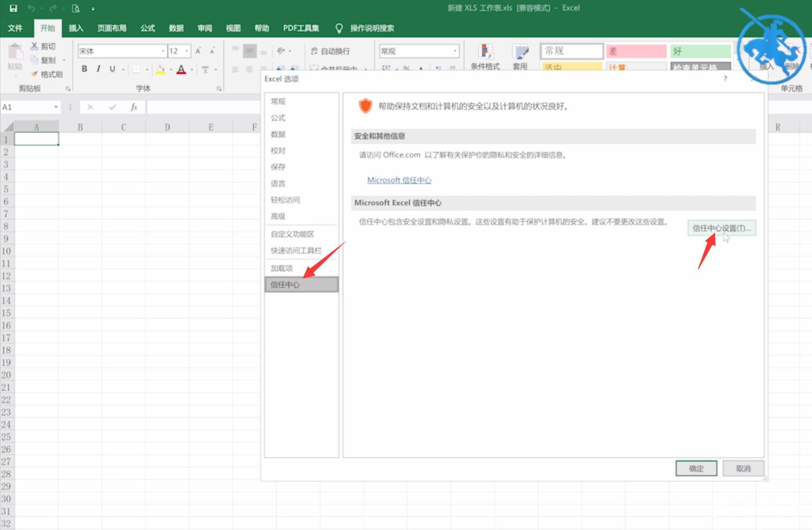The image size is (812, 530).
Task: Click the print preview icon in title bar
Action: [x=76, y=8]
